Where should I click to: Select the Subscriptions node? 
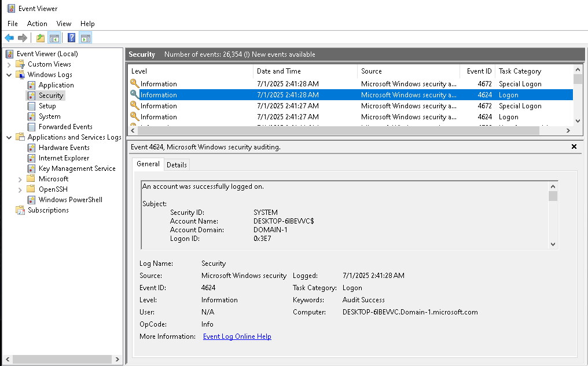[48, 210]
